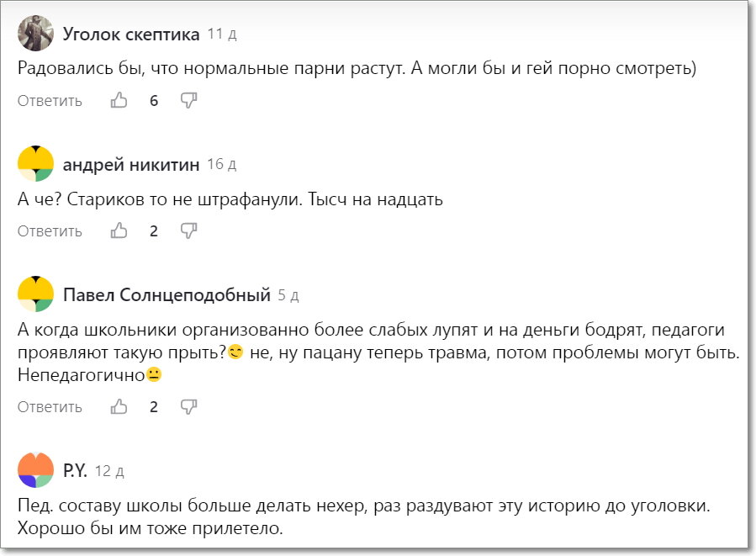
Task: Like the comment by андрей никитин
Action: [119, 230]
